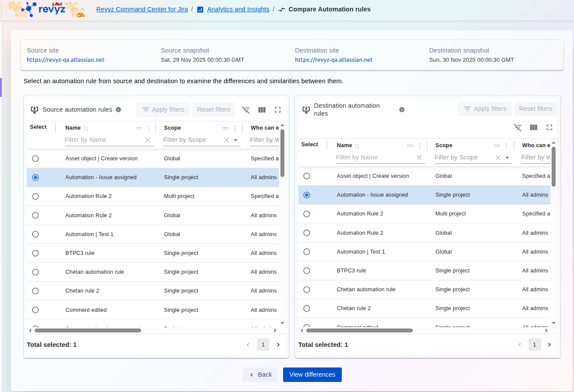The image size is (574, 392).
Task: Open the column chooser icon in the source panel
Action: 262,110
